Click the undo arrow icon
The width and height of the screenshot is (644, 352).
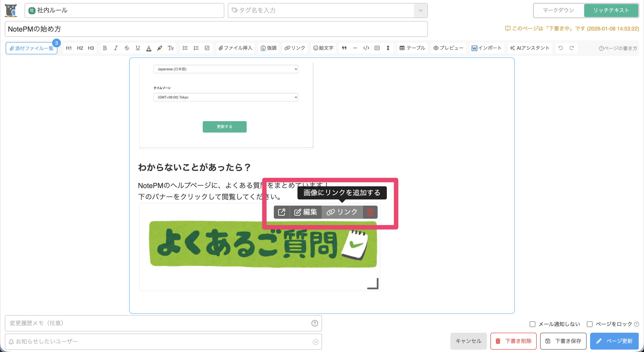point(561,48)
